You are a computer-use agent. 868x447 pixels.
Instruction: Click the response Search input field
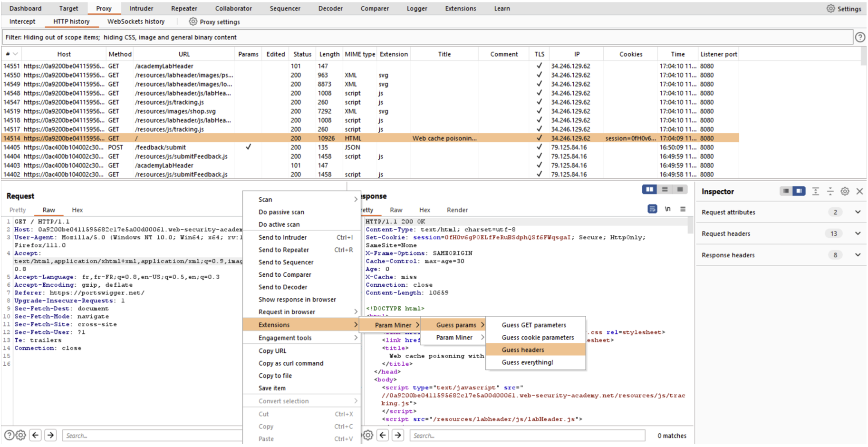coord(527,436)
